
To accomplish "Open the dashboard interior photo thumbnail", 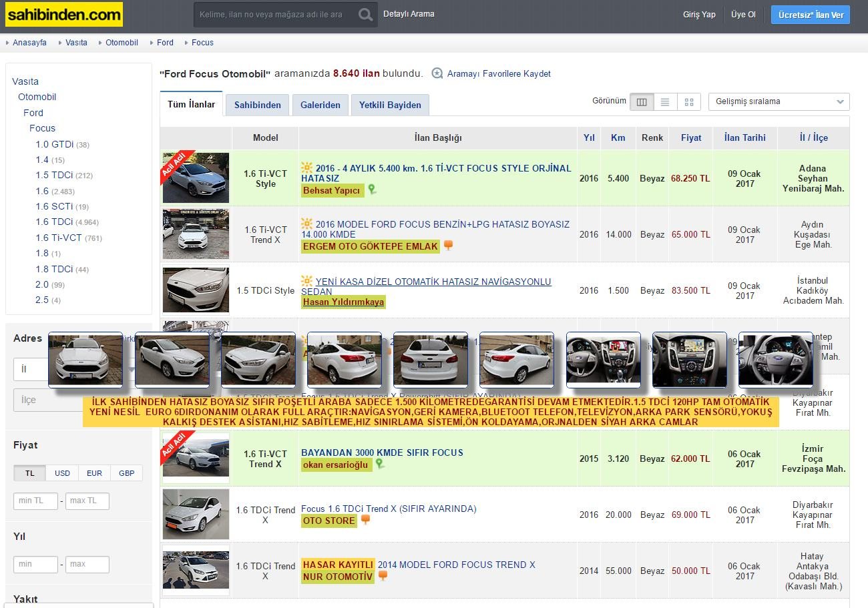I will (603, 360).
